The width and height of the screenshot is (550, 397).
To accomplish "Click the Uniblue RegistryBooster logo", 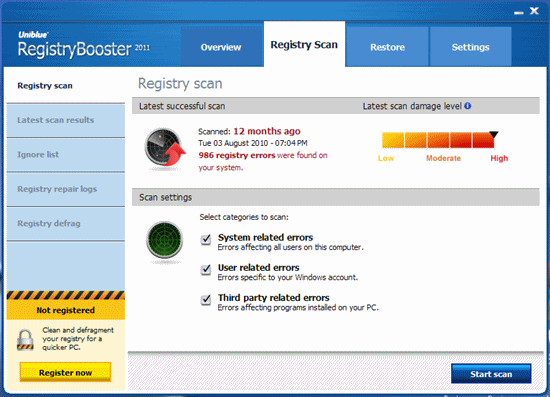I will click(84, 45).
